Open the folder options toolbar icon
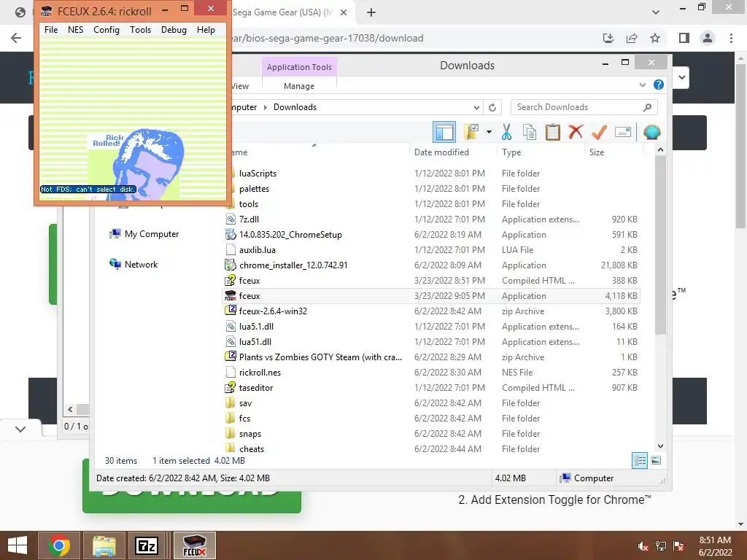 [x=471, y=132]
